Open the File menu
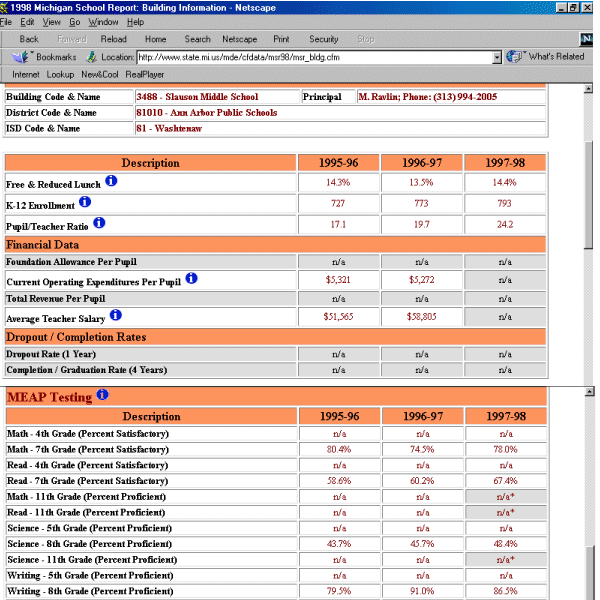Screen dimensions: 600x600 click(6, 21)
